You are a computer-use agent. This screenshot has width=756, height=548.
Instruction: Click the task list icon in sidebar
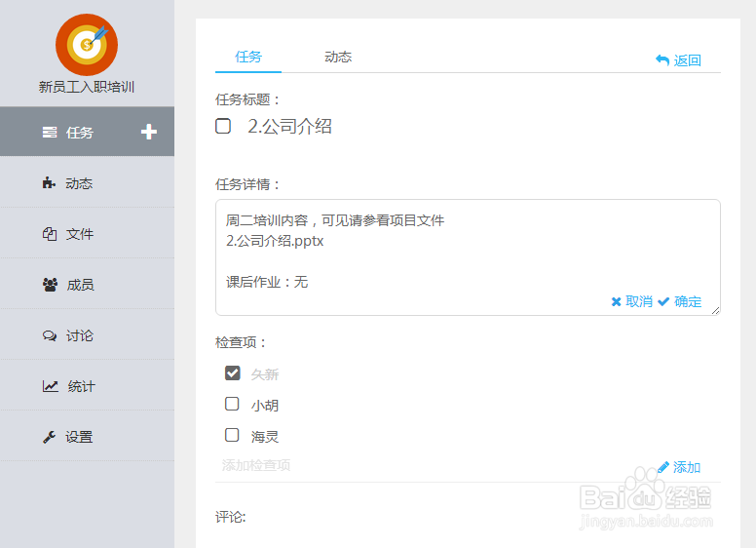pyautogui.click(x=50, y=133)
